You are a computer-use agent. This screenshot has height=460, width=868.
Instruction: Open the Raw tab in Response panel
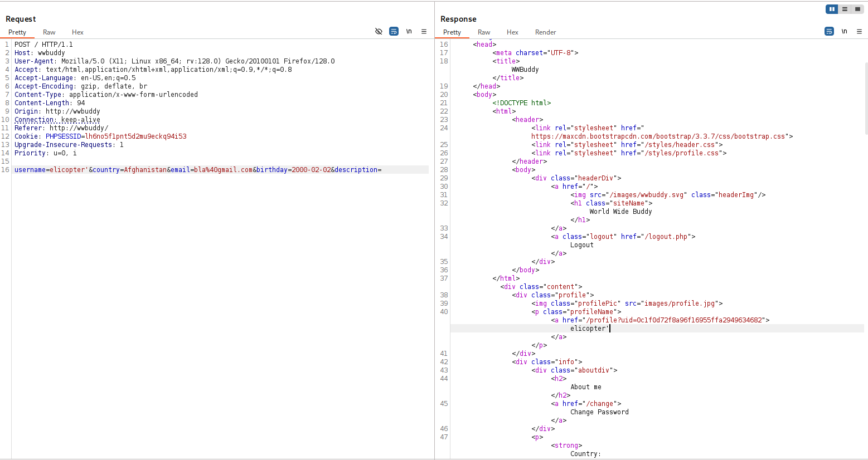(484, 32)
